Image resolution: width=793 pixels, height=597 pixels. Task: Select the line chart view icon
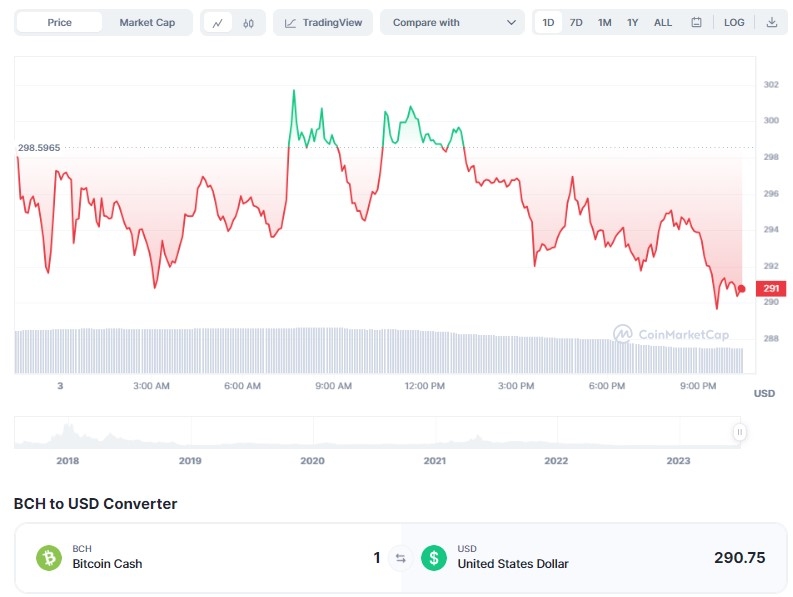(218, 23)
